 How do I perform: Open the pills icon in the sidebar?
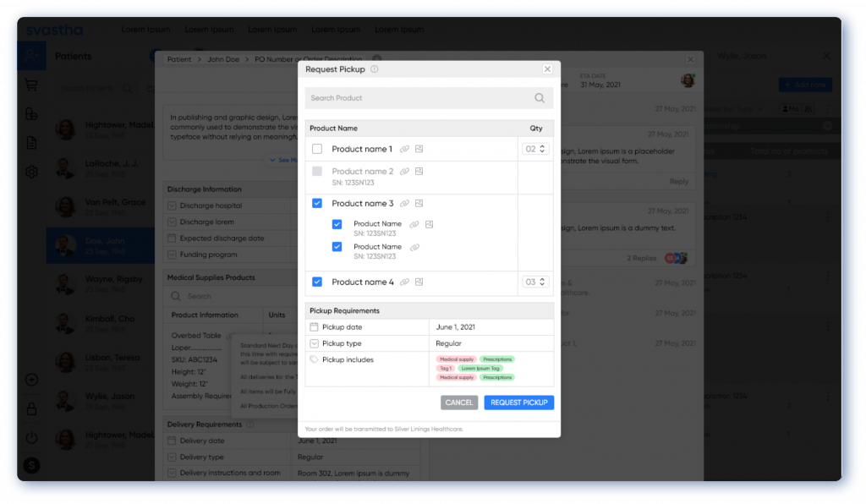point(31,113)
